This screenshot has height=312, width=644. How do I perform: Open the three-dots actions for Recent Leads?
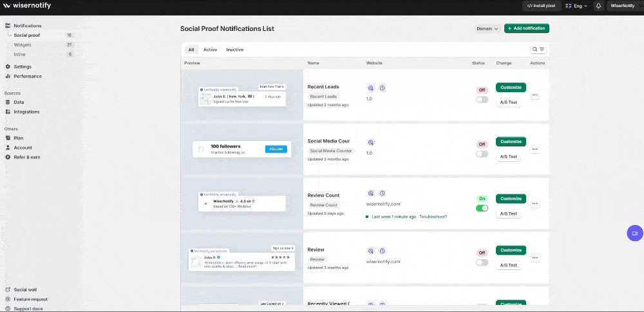click(x=535, y=95)
